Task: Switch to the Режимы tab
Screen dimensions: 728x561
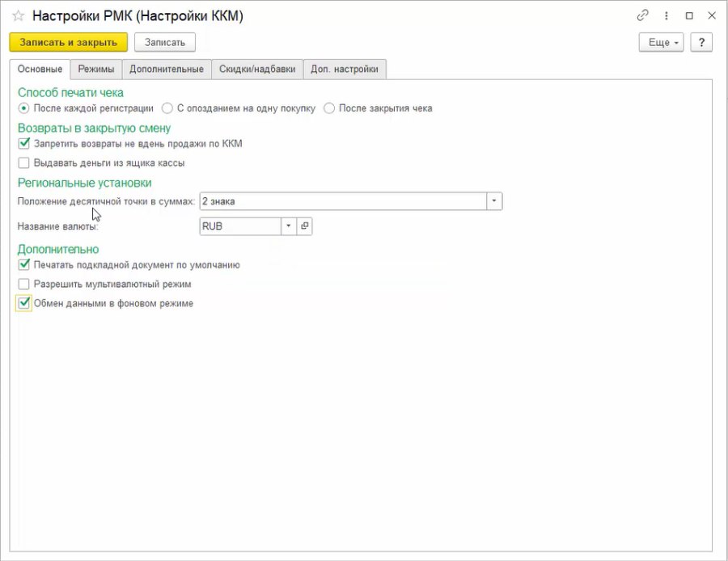Action: pos(96,70)
